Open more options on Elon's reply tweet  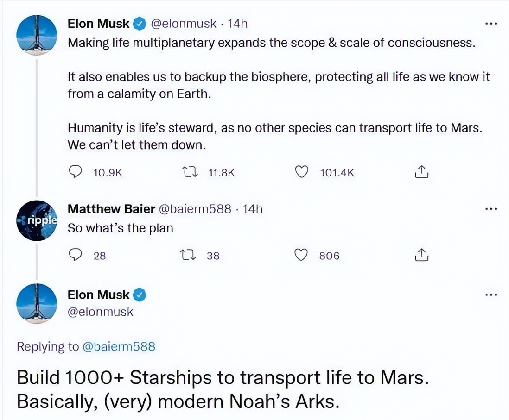(491, 295)
